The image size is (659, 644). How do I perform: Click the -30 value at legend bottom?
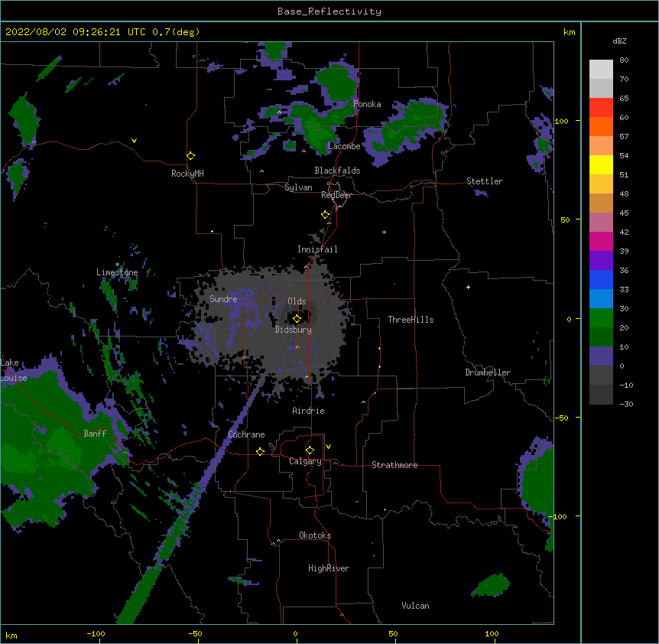click(x=626, y=405)
